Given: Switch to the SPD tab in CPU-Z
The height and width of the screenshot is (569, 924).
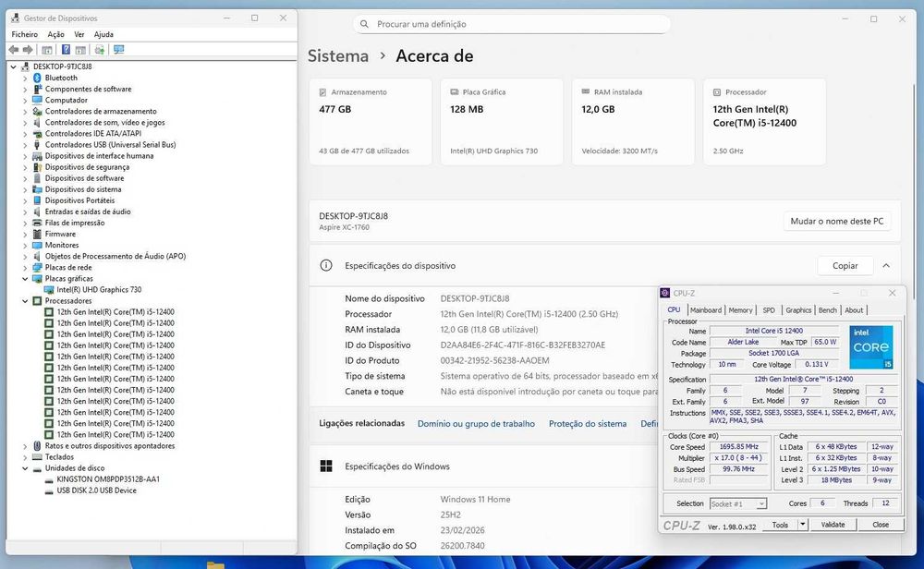Looking at the screenshot, I should pos(769,309).
